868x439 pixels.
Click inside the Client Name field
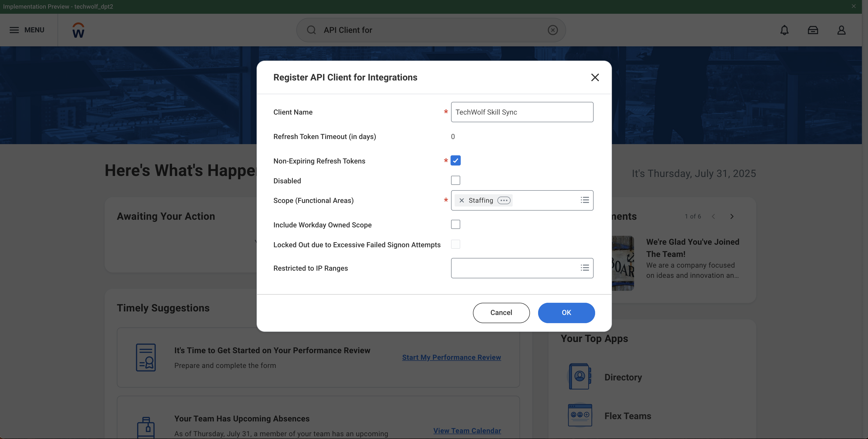pos(522,112)
